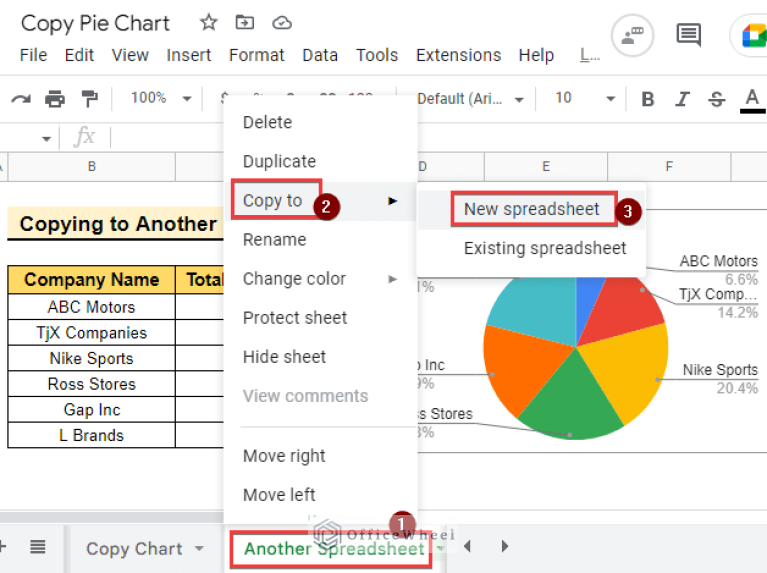Open the comment history icon
The image size is (767, 573).
688,36
